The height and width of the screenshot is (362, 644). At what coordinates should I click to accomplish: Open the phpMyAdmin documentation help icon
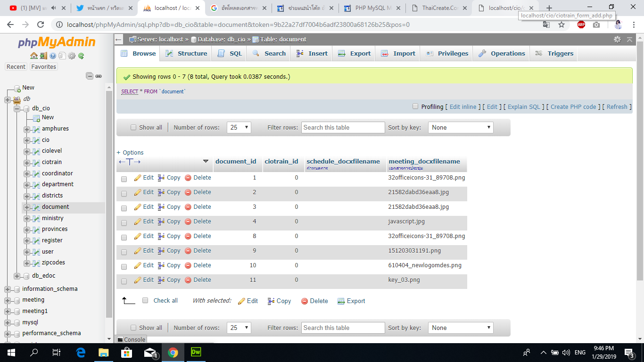53,56
